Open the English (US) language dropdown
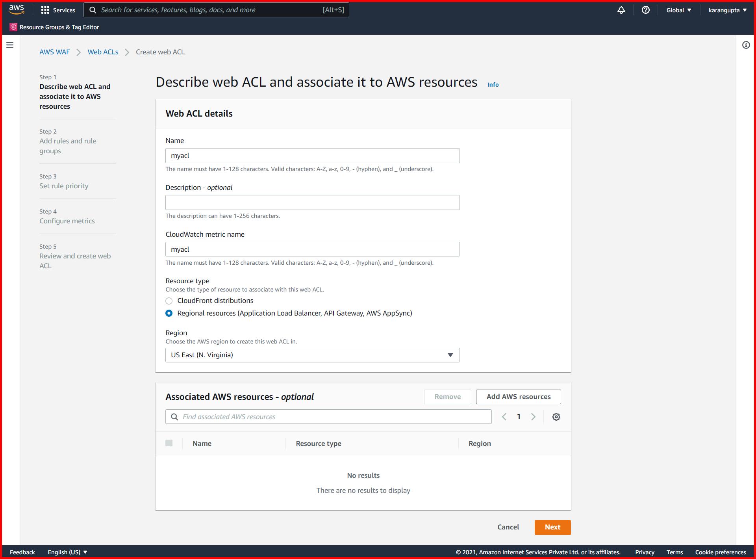The height and width of the screenshot is (559, 756). pos(67,552)
